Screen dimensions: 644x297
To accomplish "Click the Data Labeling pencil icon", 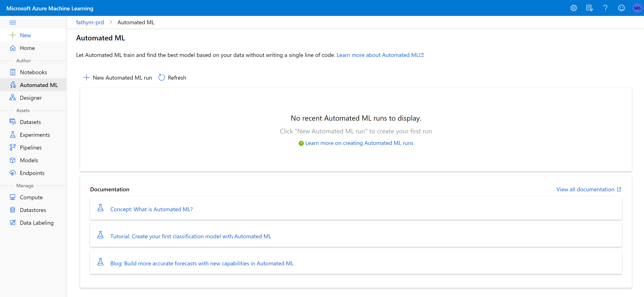I will coord(13,223).
